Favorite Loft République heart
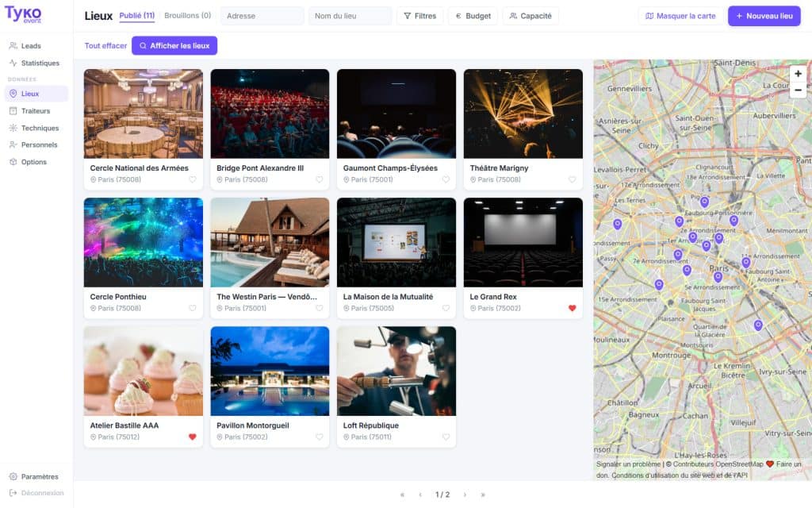The image size is (812, 508). click(446, 437)
